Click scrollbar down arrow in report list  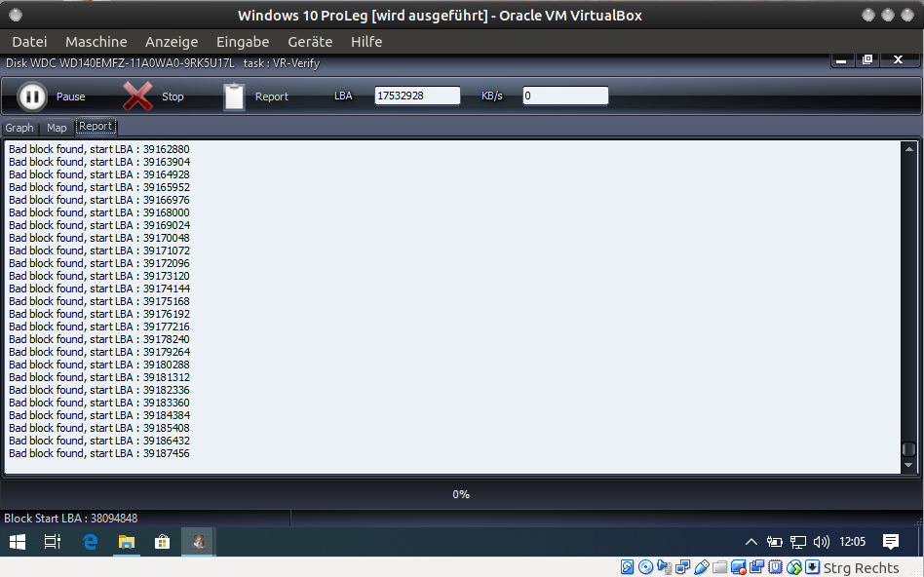click(x=908, y=465)
